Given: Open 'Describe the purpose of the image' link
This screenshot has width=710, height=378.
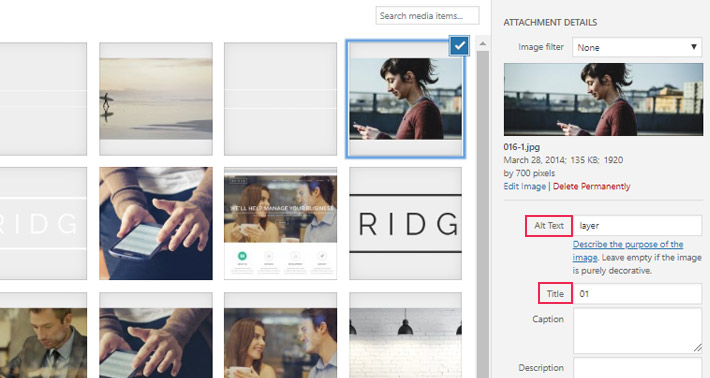Looking at the screenshot, I should [628, 251].
